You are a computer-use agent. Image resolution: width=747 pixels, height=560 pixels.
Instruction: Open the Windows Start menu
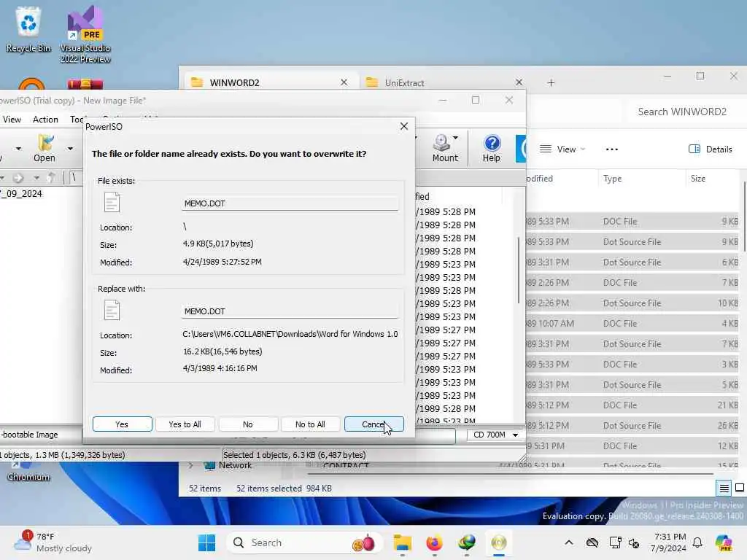[206, 542]
